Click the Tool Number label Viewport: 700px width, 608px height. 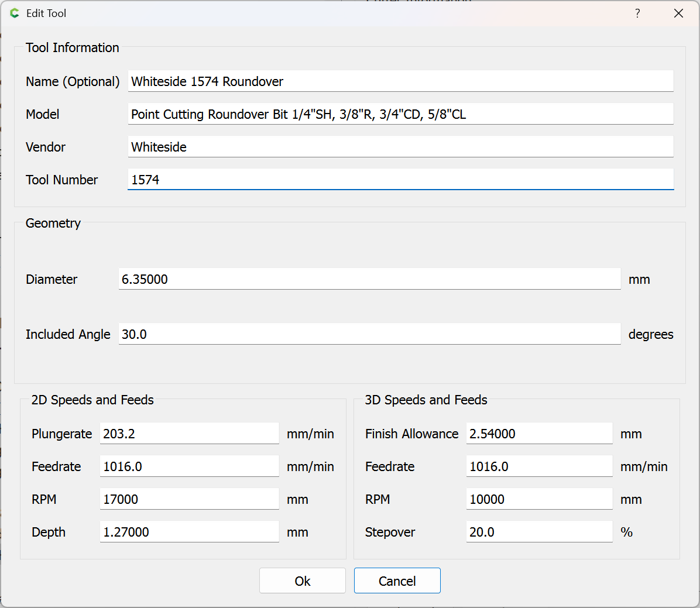coord(61,180)
